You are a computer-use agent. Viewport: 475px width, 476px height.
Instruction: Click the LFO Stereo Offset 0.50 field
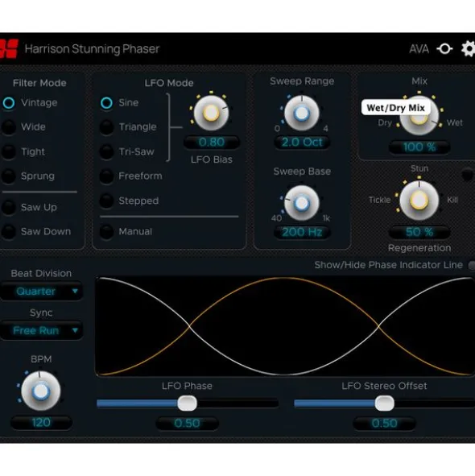click(x=384, y=423)
